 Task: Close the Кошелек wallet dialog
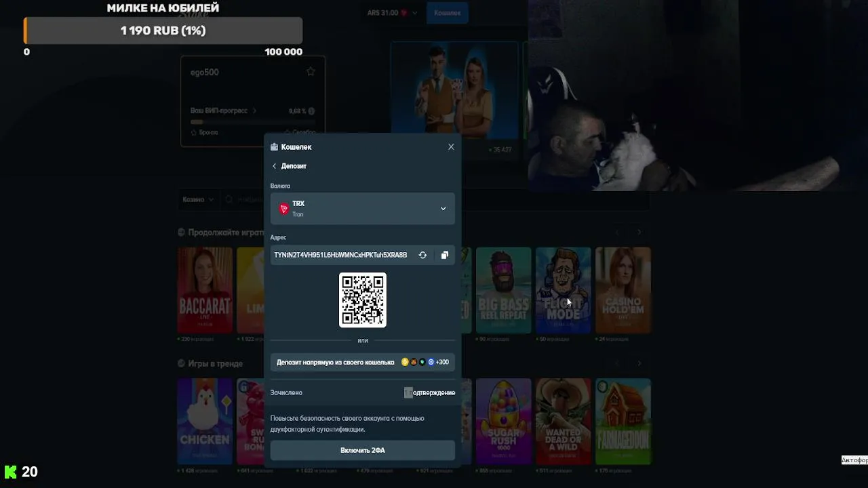451,147
